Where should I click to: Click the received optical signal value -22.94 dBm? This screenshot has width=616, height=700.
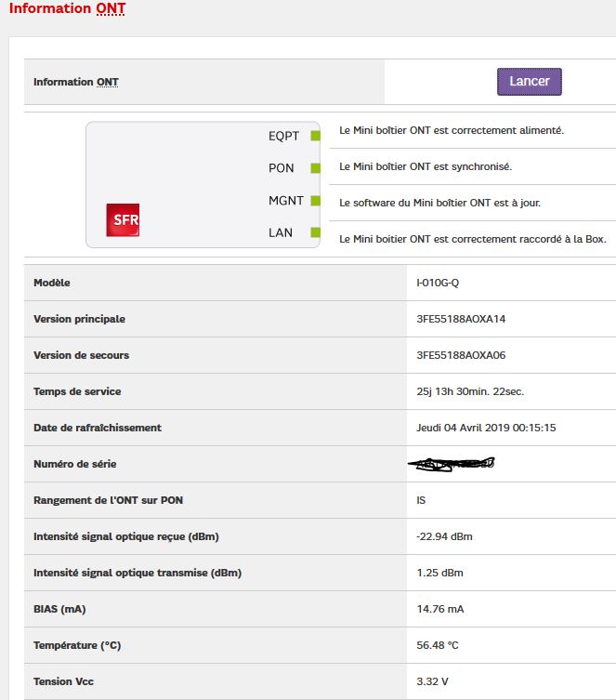tap(445, 536)
